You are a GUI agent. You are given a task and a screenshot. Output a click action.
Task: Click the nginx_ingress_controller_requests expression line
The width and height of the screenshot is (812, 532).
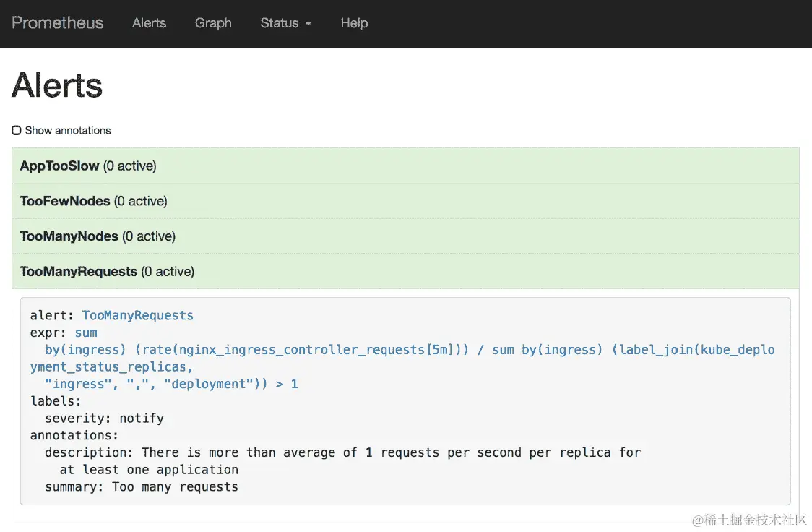click(x=289, y=350)
